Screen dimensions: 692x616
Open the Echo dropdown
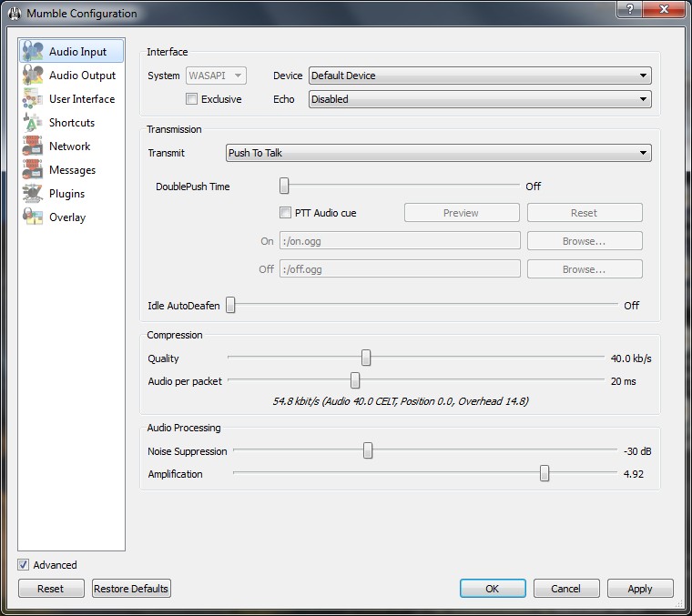coord(480,99)
